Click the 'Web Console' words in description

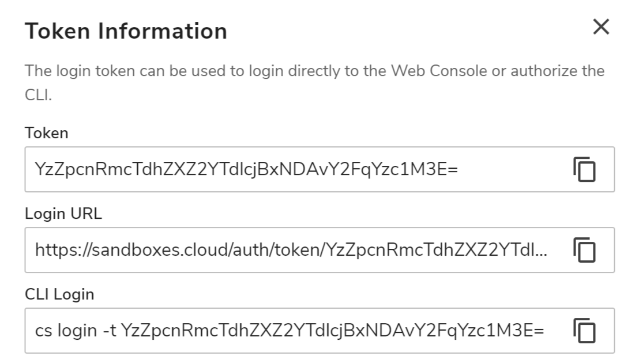point(439,71)
